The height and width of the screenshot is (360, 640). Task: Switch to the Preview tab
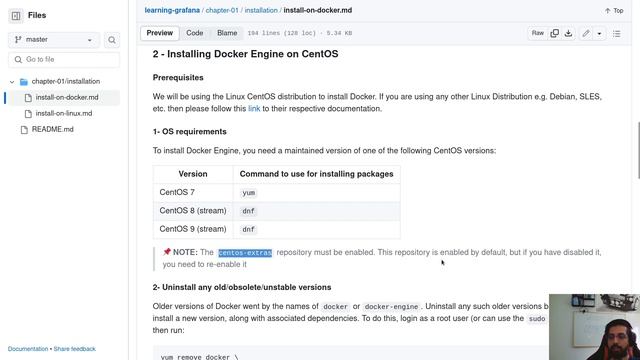coord(160,33)
